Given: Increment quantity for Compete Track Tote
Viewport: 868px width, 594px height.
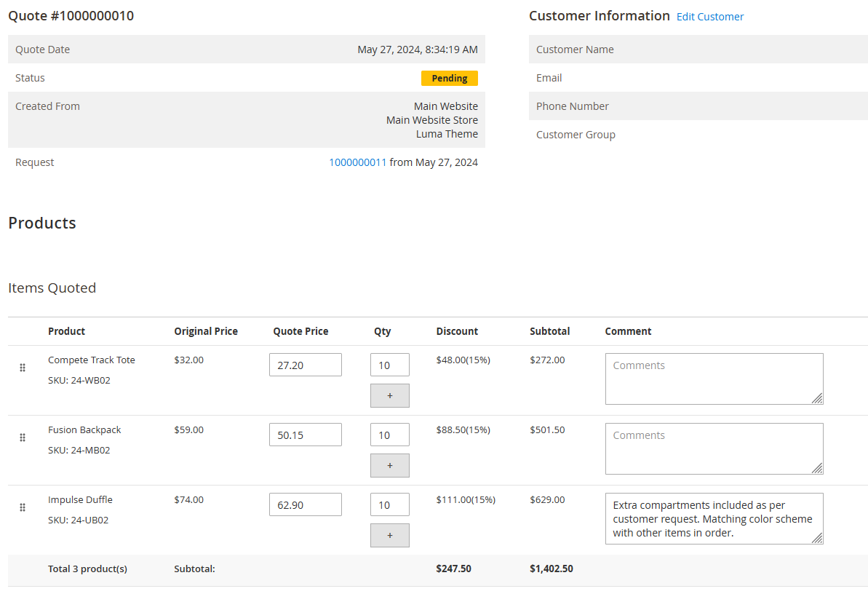Looking at the screenshot, I should (389, 395).
